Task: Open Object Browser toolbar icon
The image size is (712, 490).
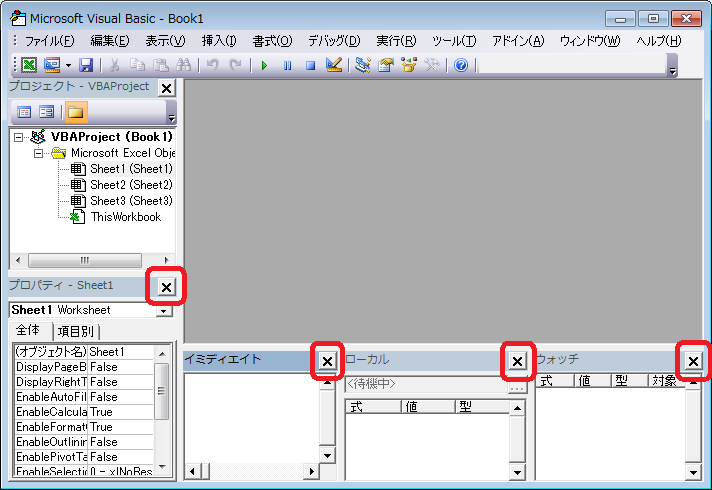Action: [409, 65]
